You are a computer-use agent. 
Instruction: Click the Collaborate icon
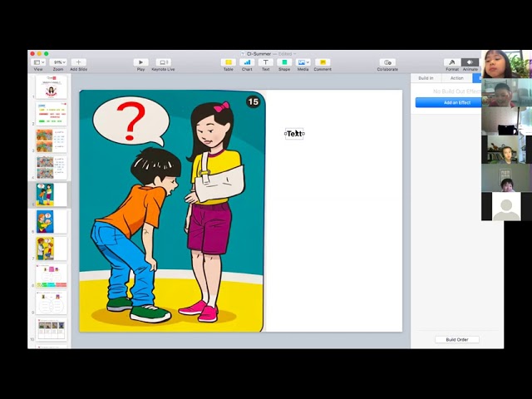[387, 62]
